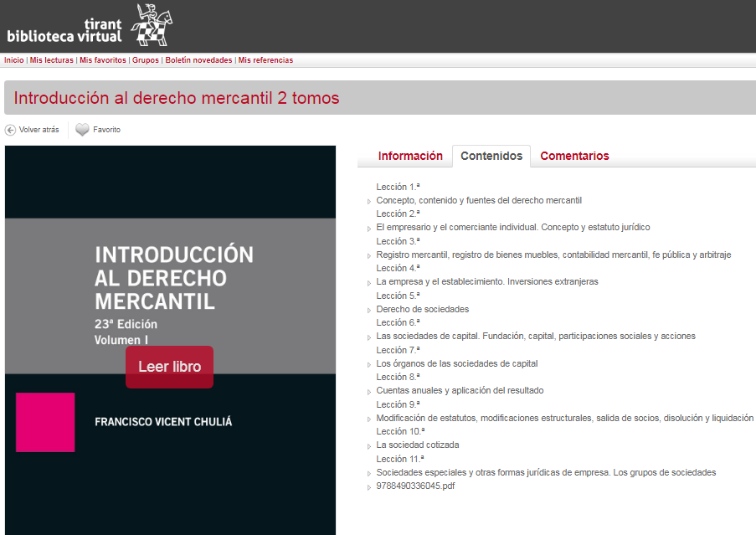The image size is (756, 535).
Task: Click the Lección 6.ª heading
Action: [398, 323]
